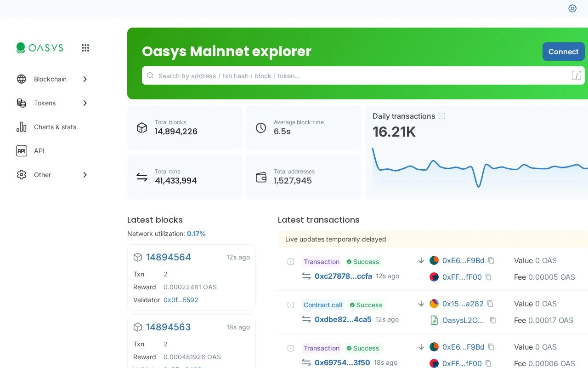
Task: Open the Blockchain menu item
Action: click(x=52, y=79)
